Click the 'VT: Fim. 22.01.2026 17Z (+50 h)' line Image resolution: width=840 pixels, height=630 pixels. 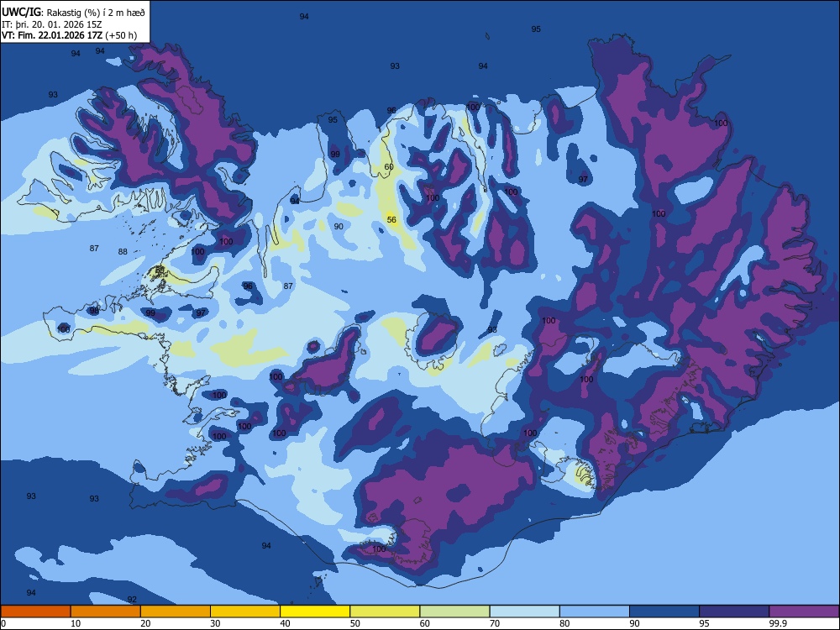69,36
